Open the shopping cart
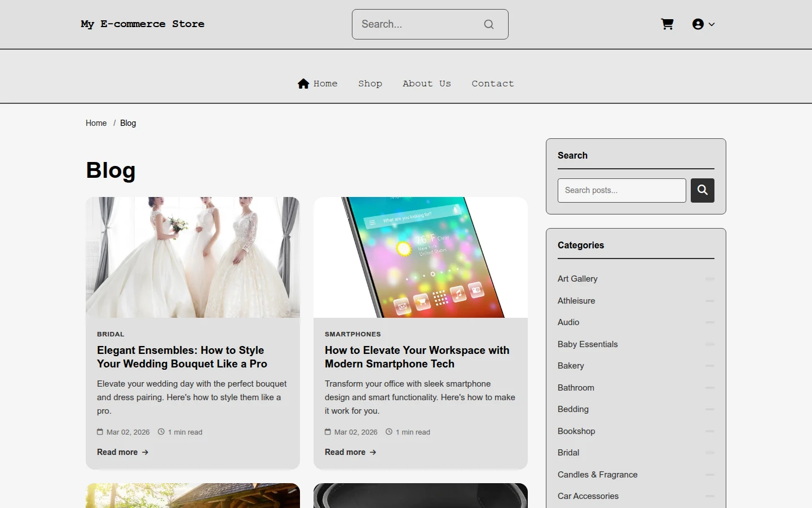Viewport: 812px width, 508px height. [x=667, y=24]
